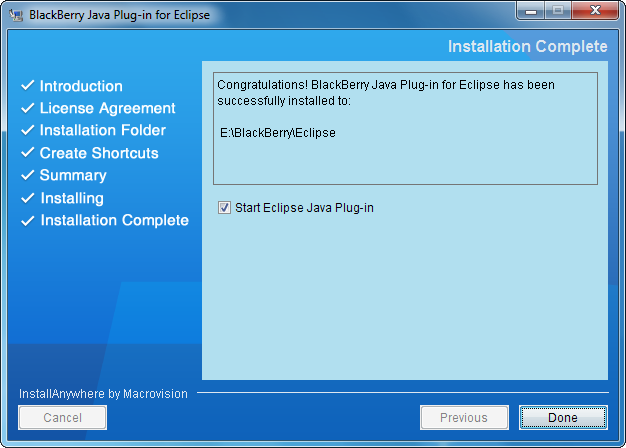Click the maximize button in the title bar
This screenshot has width=626, height=448.
(x=558, y=10)
